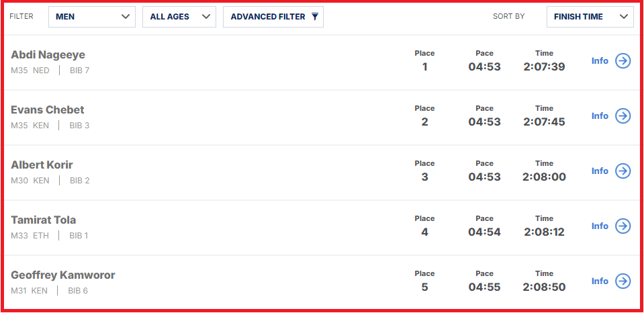Click the chevron on the MEN dropdown
The image size is (644, 313).
[126, 17]
